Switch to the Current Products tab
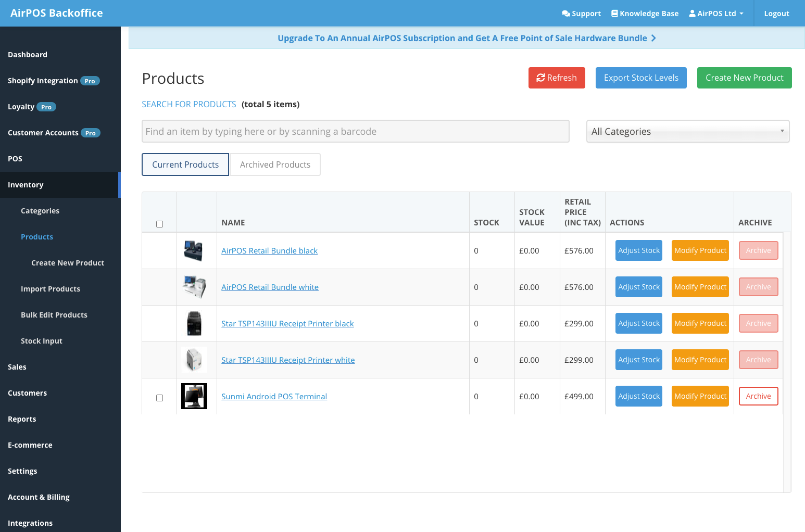This screenshot has width=805, height=532. [x=185, y=164]
